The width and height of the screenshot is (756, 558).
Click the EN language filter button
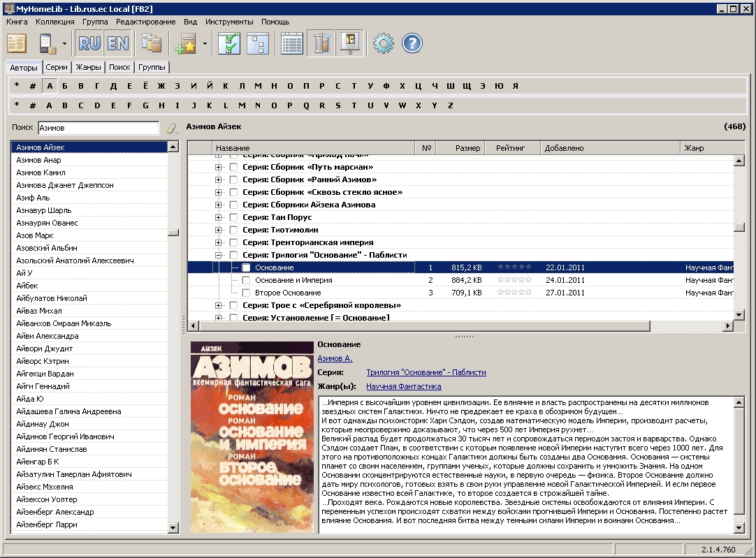[x=117, y=43]
